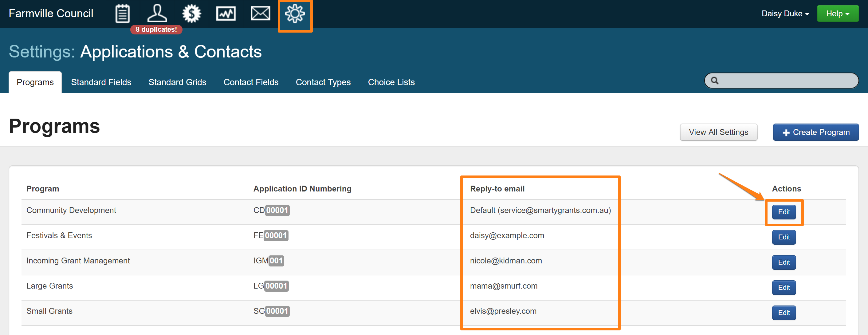Click View All Settings button

tap(718, 132)
